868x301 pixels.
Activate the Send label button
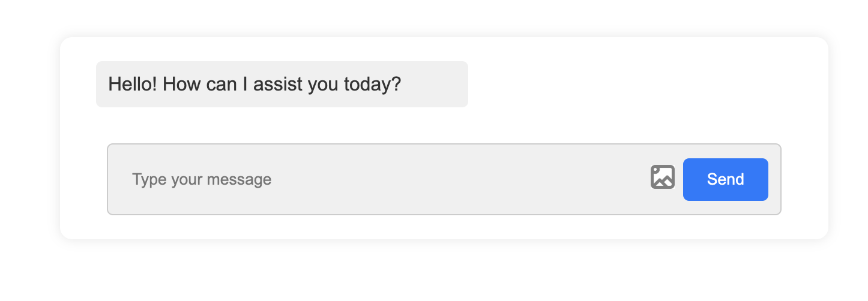pos(725,179)
